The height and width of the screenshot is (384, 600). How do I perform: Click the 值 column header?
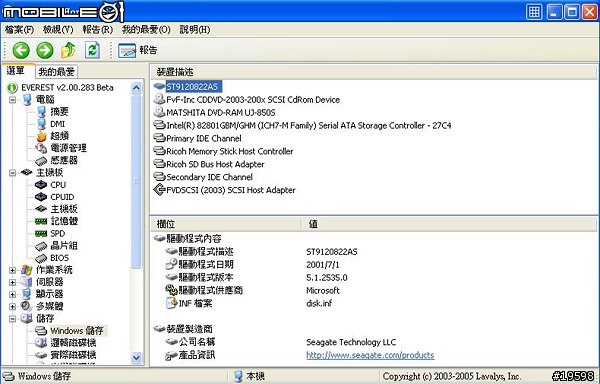click(x=449, y=224)
